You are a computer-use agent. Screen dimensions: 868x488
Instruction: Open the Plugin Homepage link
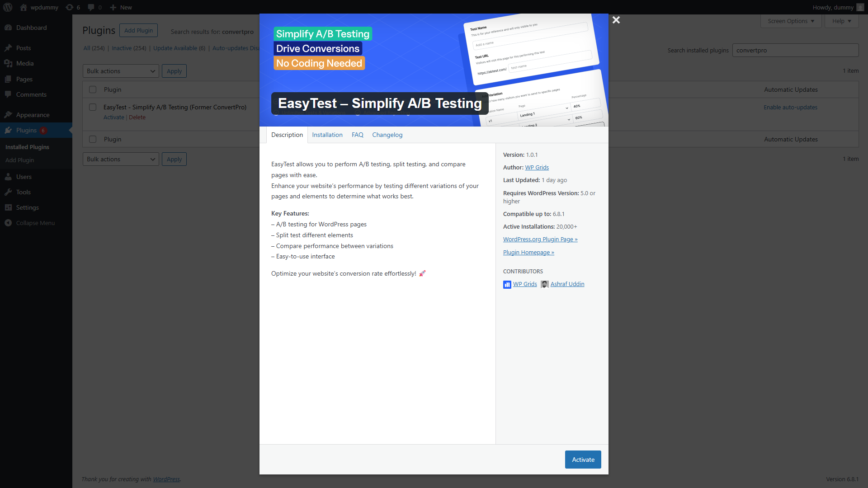tap(528, 252)
